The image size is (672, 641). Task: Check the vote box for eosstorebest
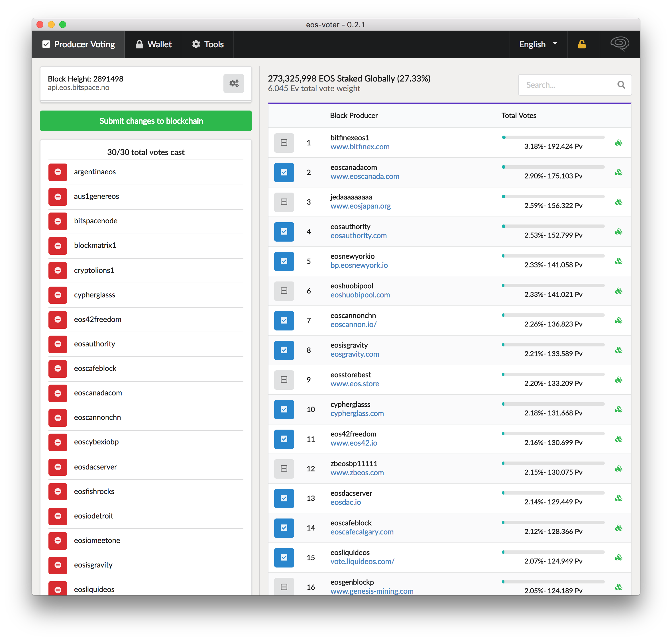coord(284,379)
